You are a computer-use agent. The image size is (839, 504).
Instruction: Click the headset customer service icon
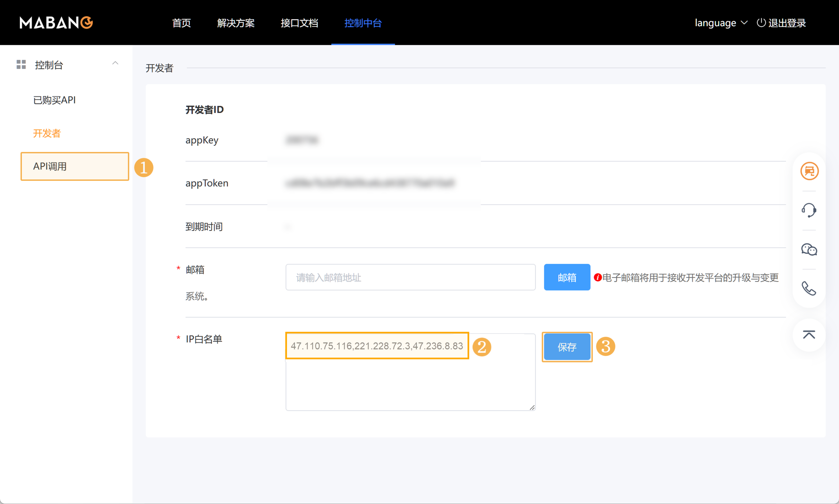point(809,210)
